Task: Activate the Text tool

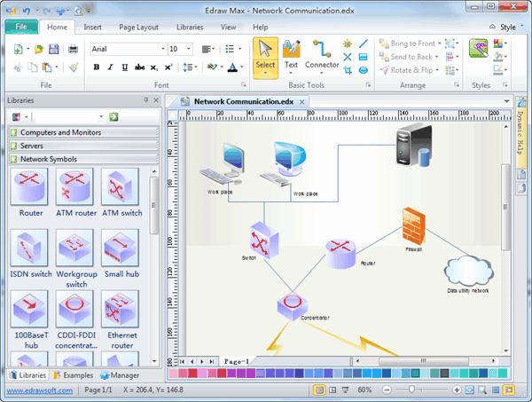Action: click(291, 53)
